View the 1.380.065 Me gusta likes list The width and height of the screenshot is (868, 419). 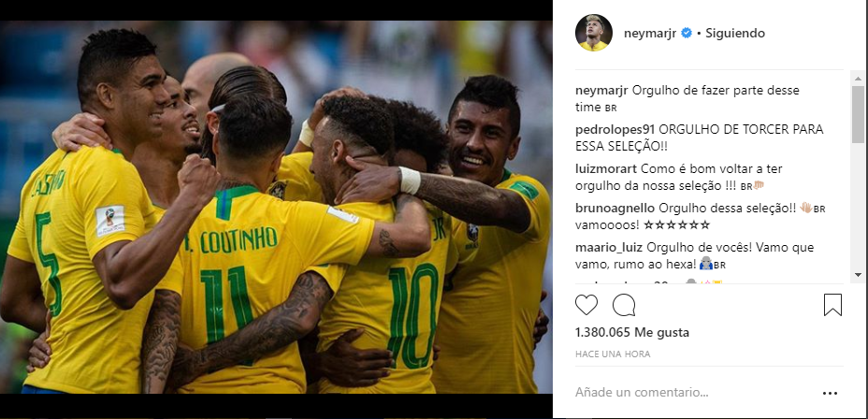coord(632,333)
